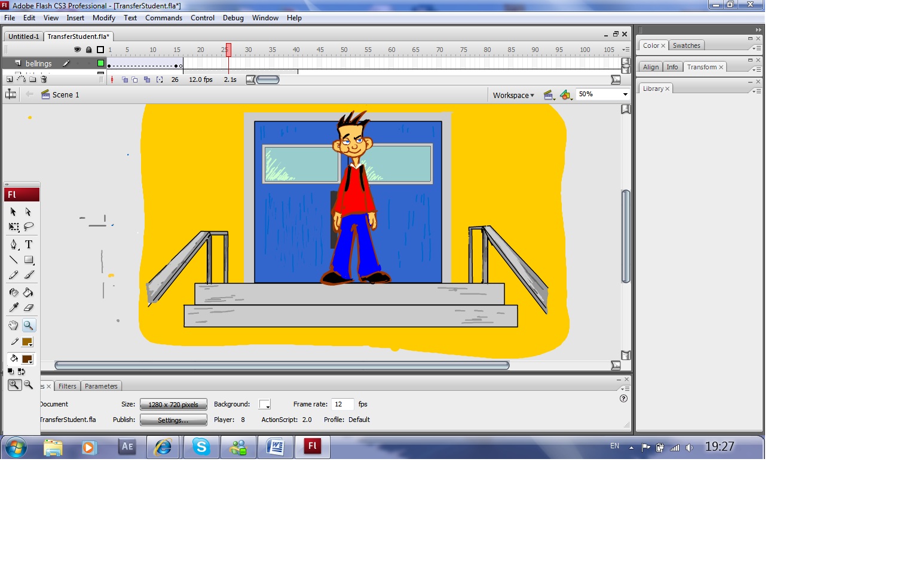Viewport: 924px width, 578px height.
Task: Toggle visibility of all layers (eye icon)
Action: (x=77, y=50)
